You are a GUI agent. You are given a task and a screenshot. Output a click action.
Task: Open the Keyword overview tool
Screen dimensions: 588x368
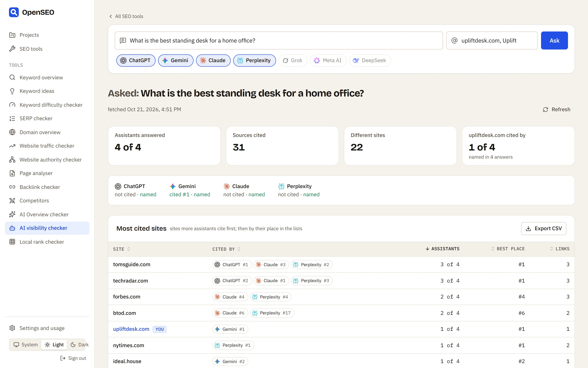click(47, 77)
